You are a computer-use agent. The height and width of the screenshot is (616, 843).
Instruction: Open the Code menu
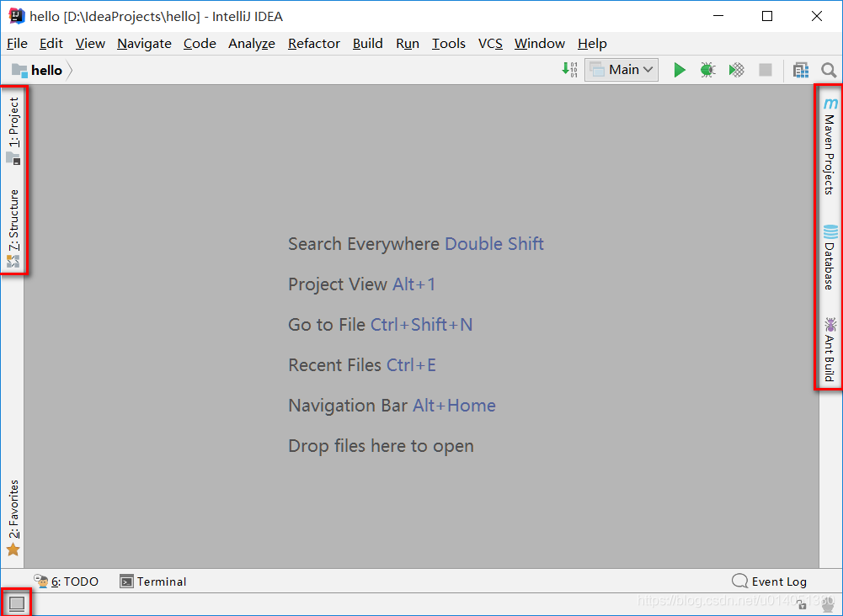point(200,44)
